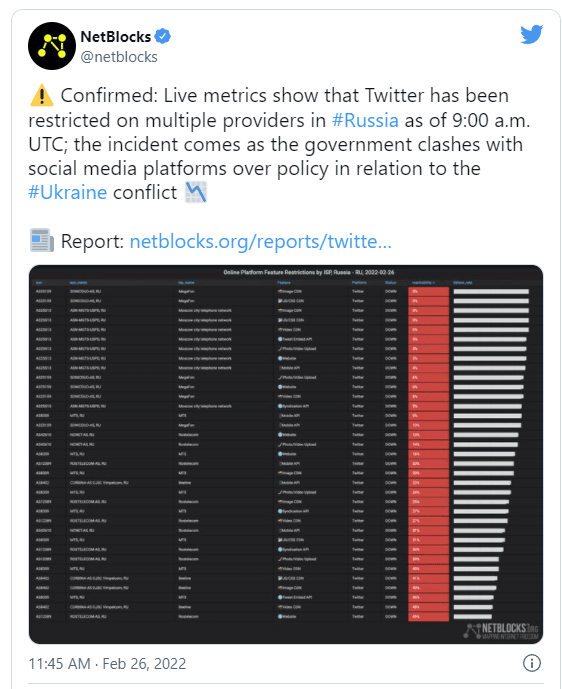Click the blue verified badge
Screen dimensions: 562x689
coord(163,36)
